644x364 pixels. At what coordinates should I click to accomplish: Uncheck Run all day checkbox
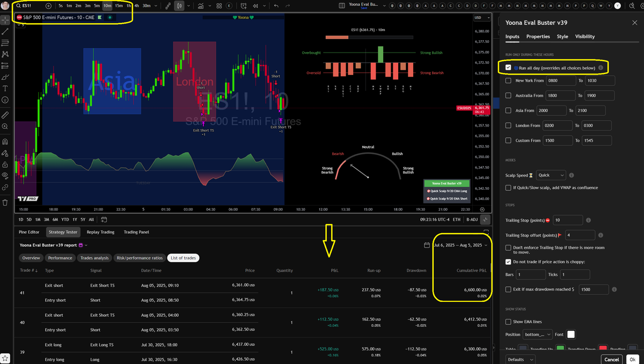click(x=509, y=68)
